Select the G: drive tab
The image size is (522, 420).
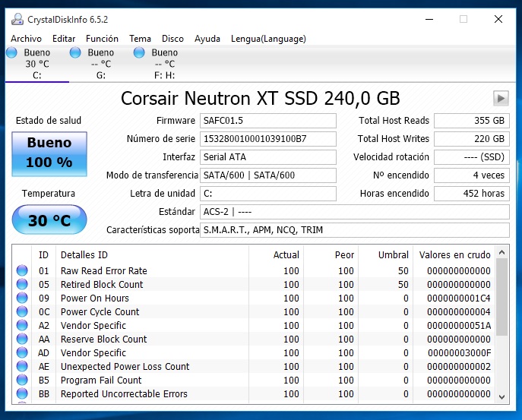(101, 64)
